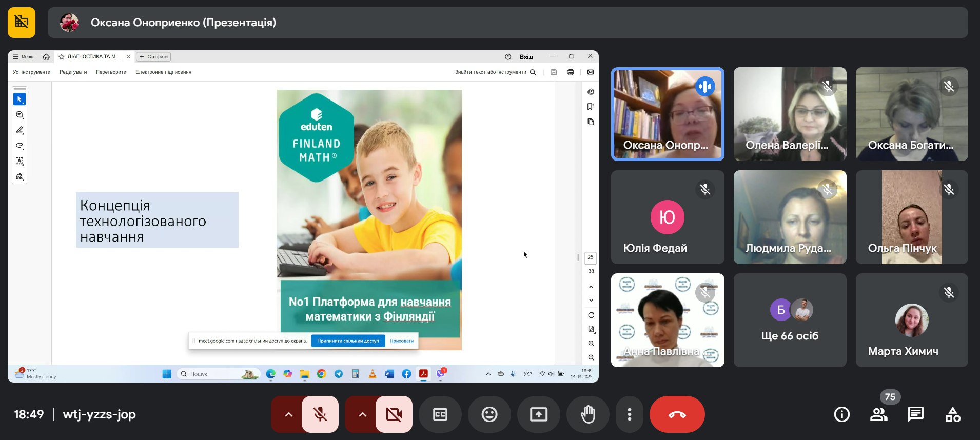The image size is (980, 440).
Task: Toggle the raise hand button
Action: pos(588,414)
